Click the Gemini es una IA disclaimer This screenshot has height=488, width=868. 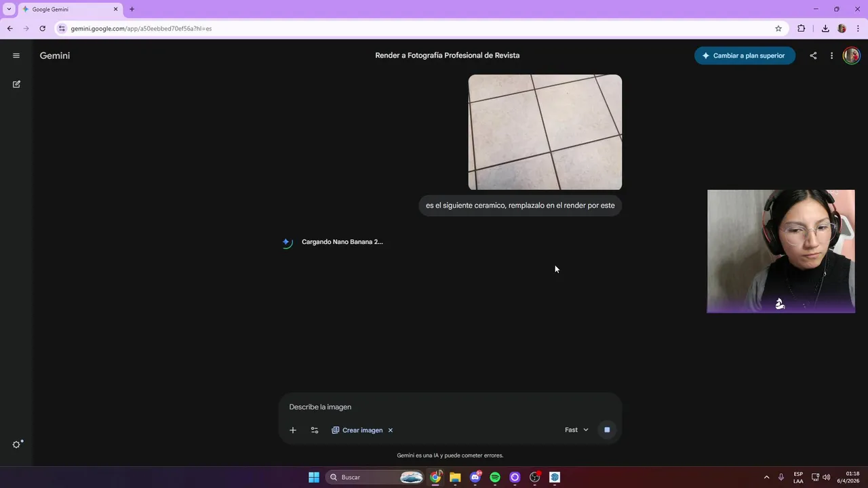coord(450,455)
